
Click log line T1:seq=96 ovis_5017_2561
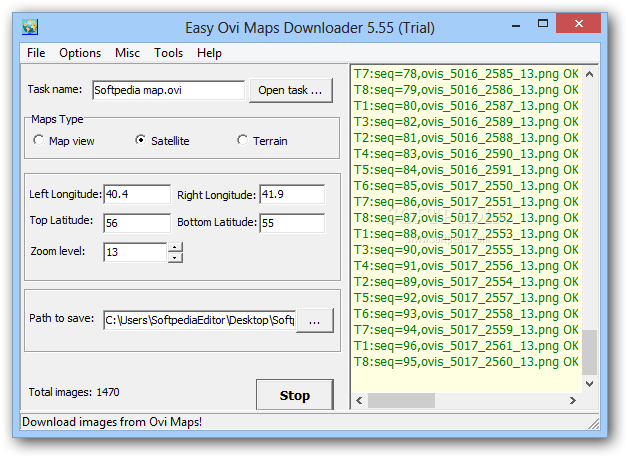[466, 346]
